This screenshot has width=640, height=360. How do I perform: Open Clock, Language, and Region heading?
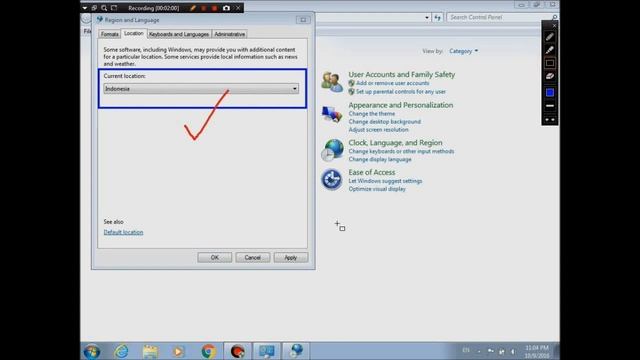396,142
